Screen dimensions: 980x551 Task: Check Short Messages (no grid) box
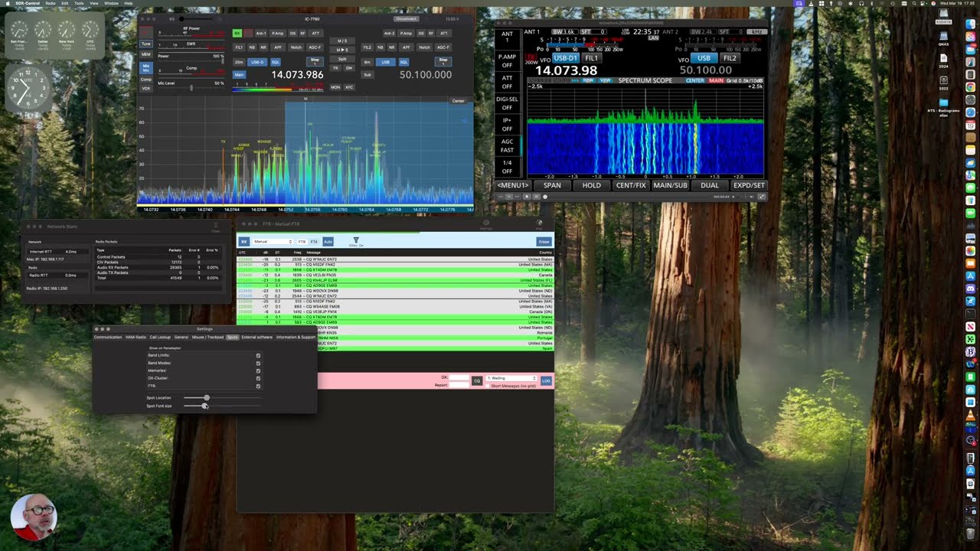(488, 386)
